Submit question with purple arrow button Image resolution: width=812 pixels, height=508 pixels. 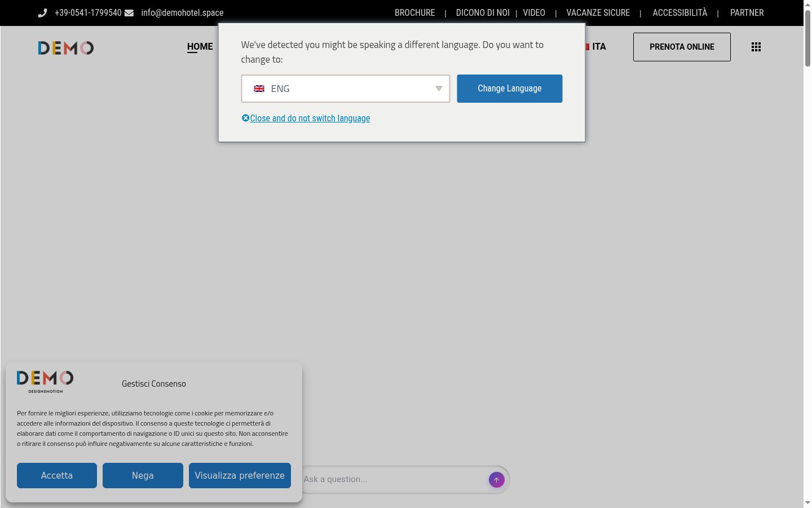click(x=496, y=480)
